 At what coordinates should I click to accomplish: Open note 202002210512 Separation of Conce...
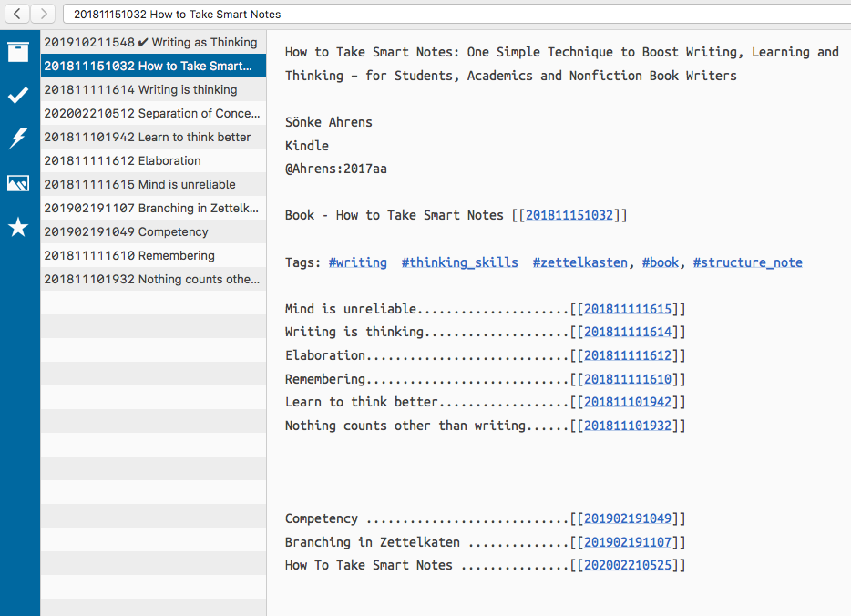tap(153, 113)
